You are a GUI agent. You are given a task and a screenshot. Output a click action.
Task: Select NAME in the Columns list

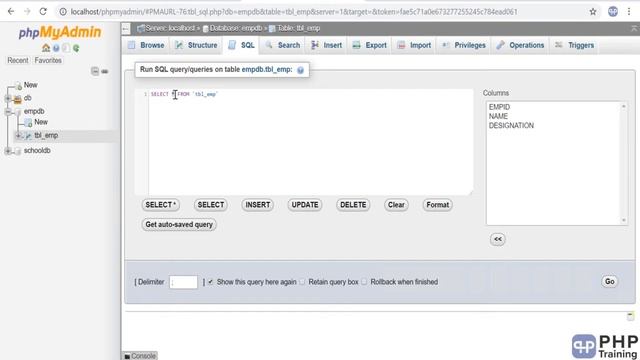click(x=498, y=116)
